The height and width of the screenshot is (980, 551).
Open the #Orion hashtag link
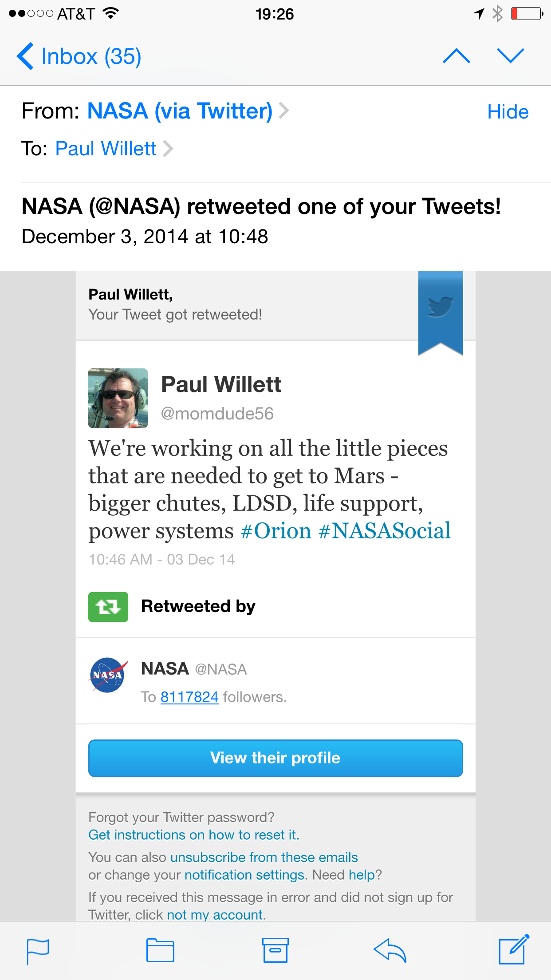276,531
